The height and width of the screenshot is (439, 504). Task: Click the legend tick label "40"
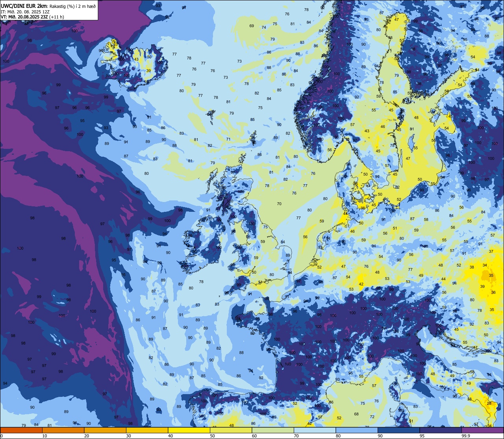pyautogui.click(x=170, y=436)
